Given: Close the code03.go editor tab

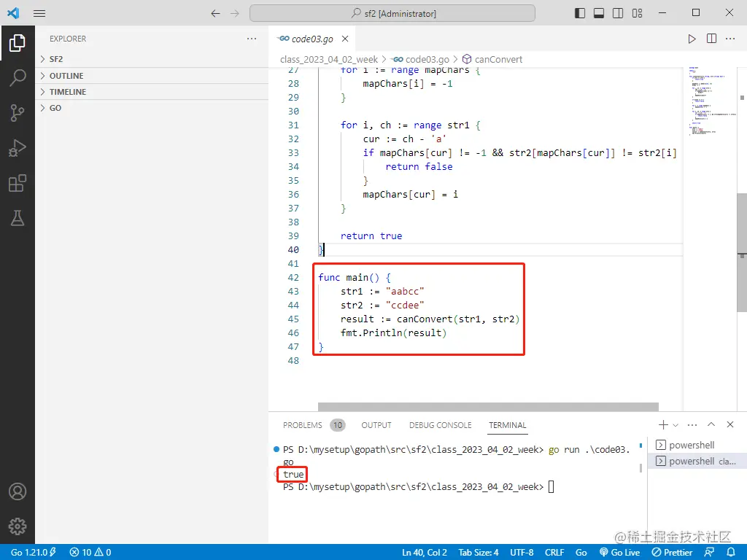Looking at the screenshot, I should (345, 39).
